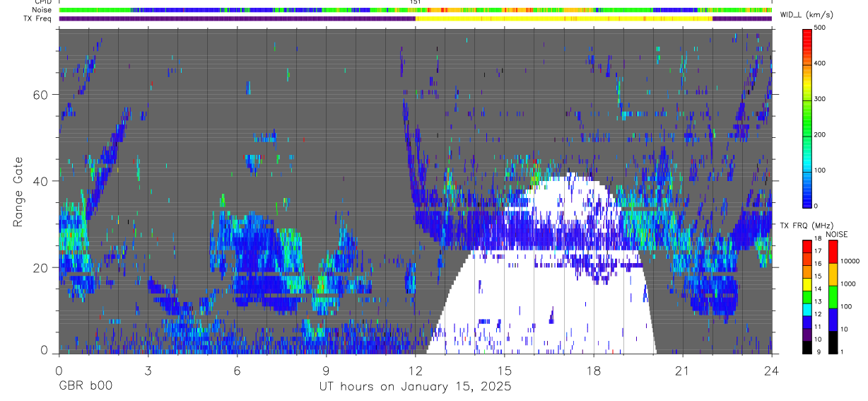Screen dimensions: 868x401
Task: Click the '6' hour tick on x-axis
Action: click(x=237, y=370)
